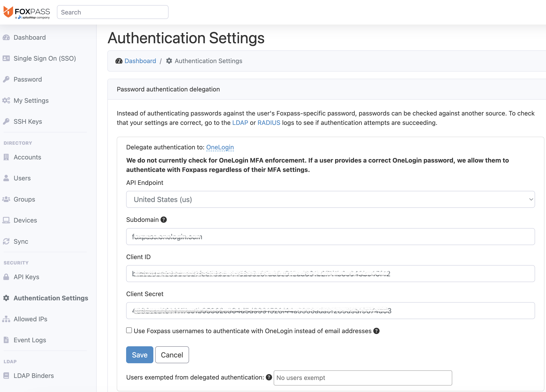Screen dimensions: 546x392
Task: Click the Sync arrows icon
Action: pyautogui.click(x=6, y=241)
